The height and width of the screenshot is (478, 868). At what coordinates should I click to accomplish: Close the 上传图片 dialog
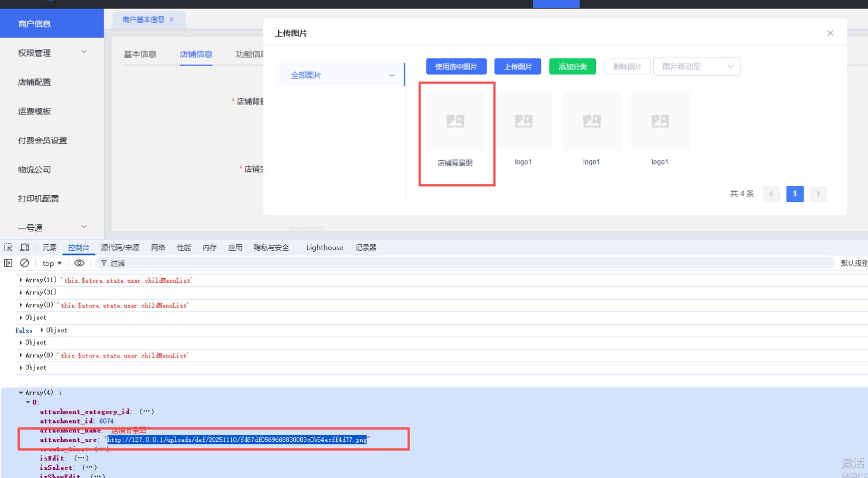[830, 33]
